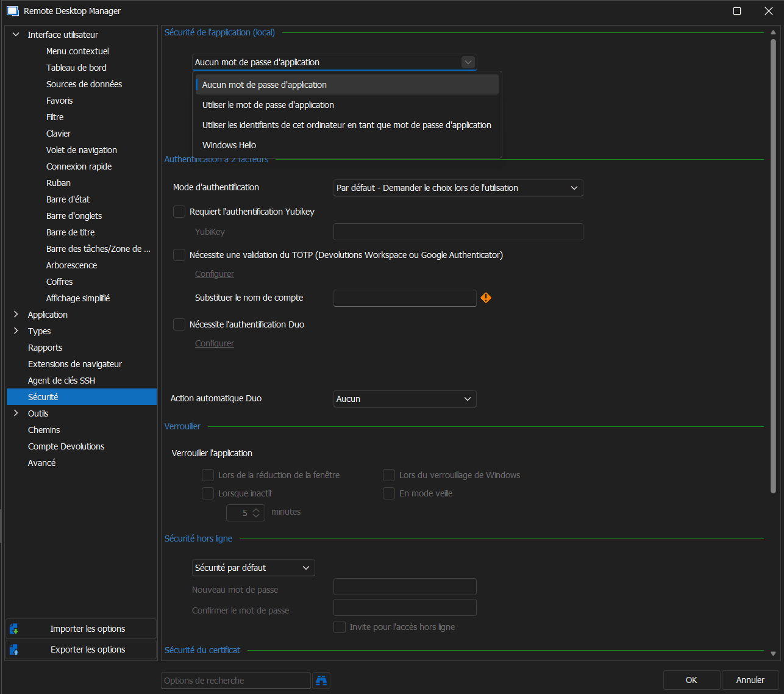
Task: Choose Utiliser le mot de passe d'application
Action: tap(268, 105)
